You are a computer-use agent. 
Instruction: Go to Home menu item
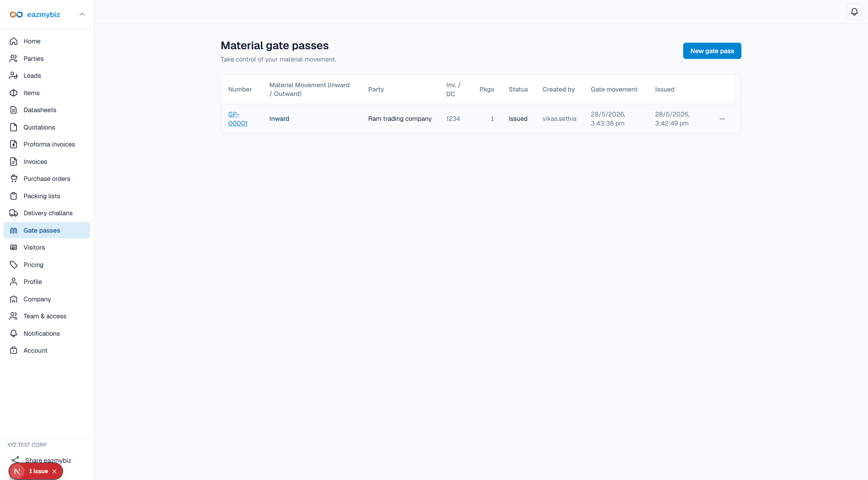[47, 41]
